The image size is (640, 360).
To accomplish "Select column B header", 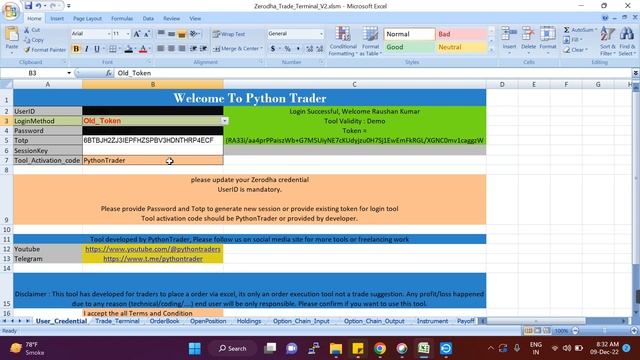I will [x=153, y=84].
